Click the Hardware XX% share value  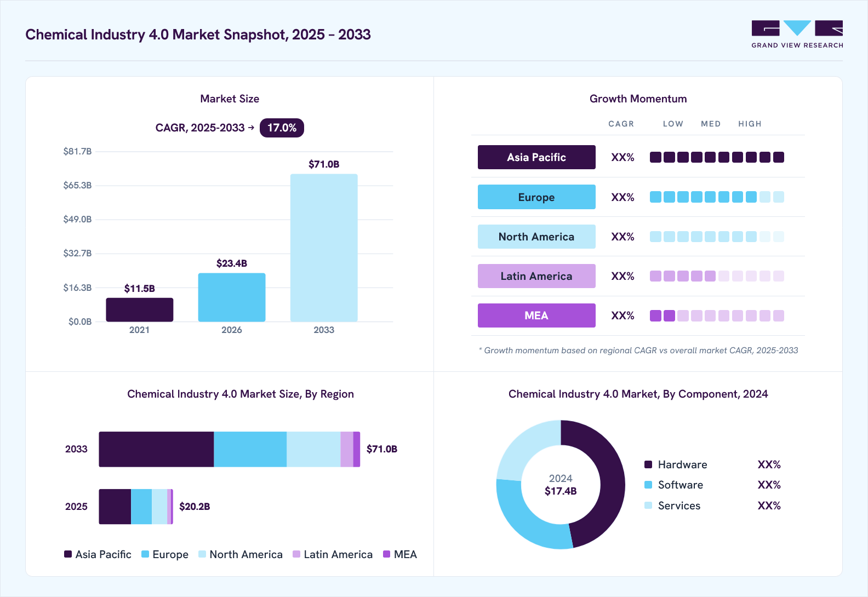[769, 464]
